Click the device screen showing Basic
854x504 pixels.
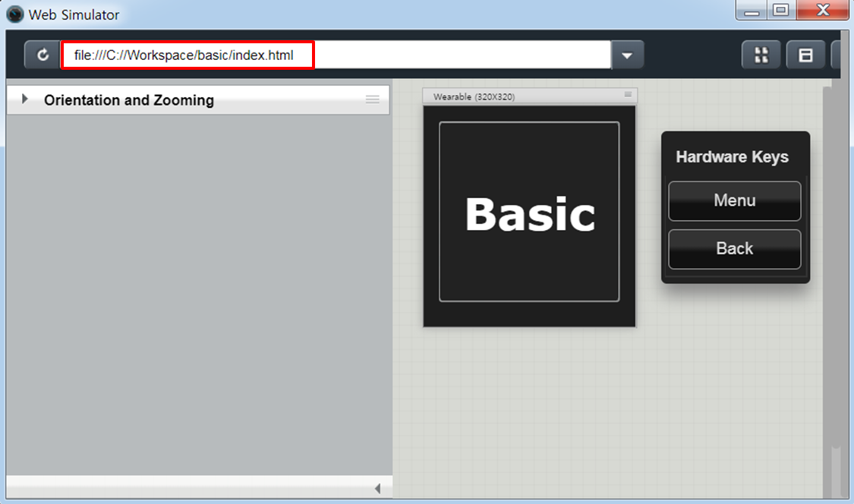pyautogui.click(x=529, y=216)
